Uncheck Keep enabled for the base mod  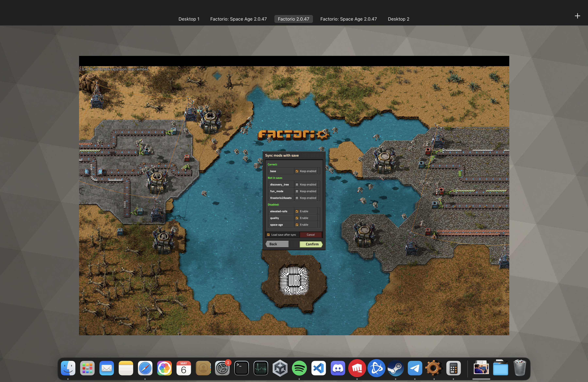pyautogui.click(x=297, y=171)
